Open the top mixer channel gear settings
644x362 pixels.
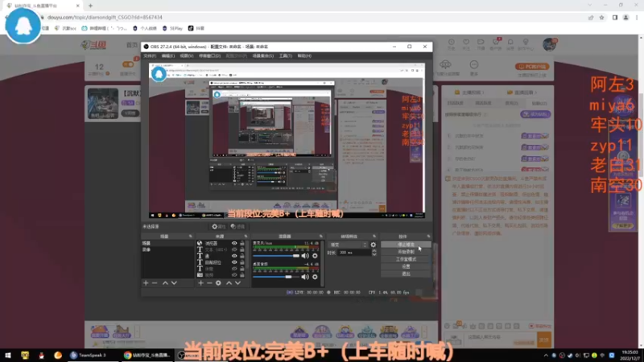coord(315,256)
